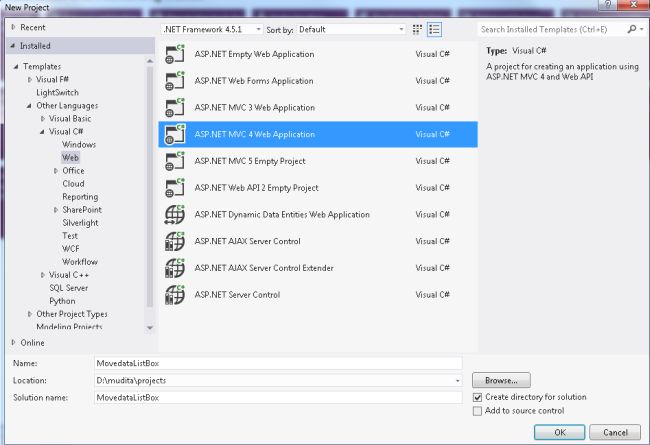Viewport: 650px width, 445px height.
Task: Click the Search Installed Templates field
Action: pos(551,29)
